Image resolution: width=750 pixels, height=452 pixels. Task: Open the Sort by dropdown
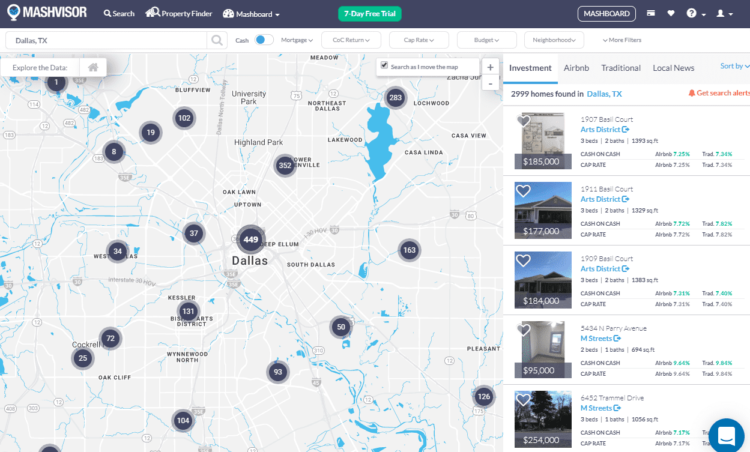click(734, 66)
